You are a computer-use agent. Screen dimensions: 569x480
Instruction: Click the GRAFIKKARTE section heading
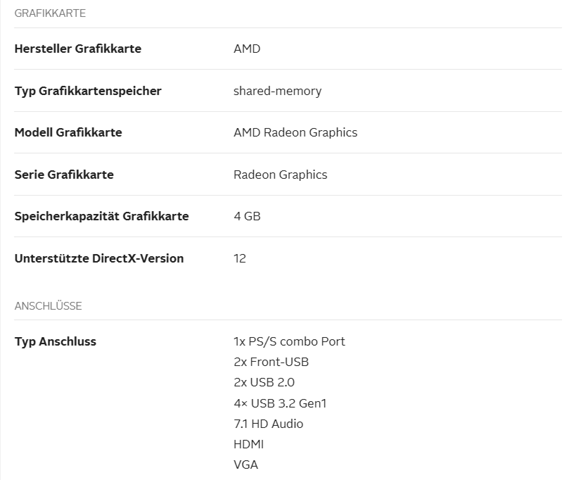click(50, 13)
